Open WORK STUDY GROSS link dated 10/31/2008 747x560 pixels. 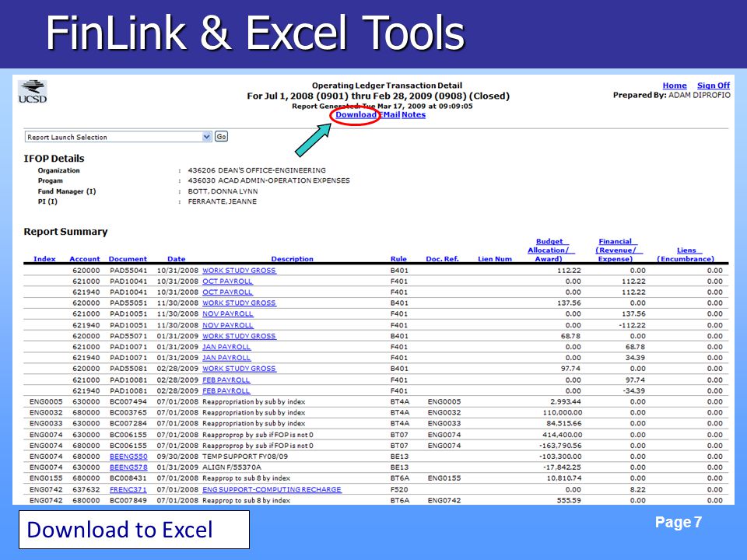[x=239, y=271]
